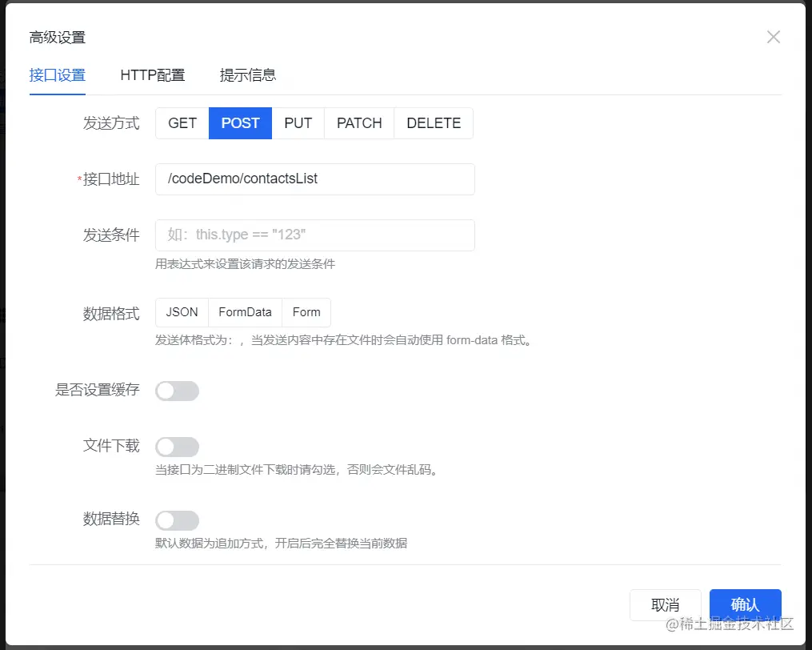Screen dimensions: 812x650
Task: Select the PATCH request method
Action: click(x=358, y=123)
